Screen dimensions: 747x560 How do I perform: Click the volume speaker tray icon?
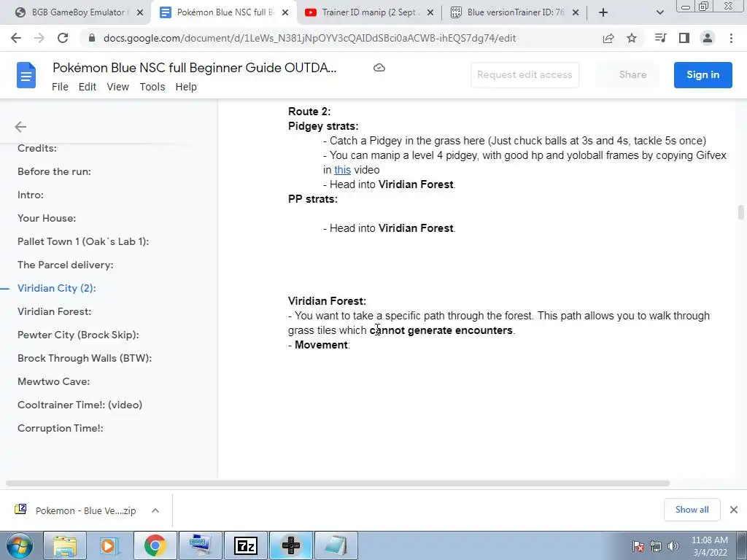[673, 546]
